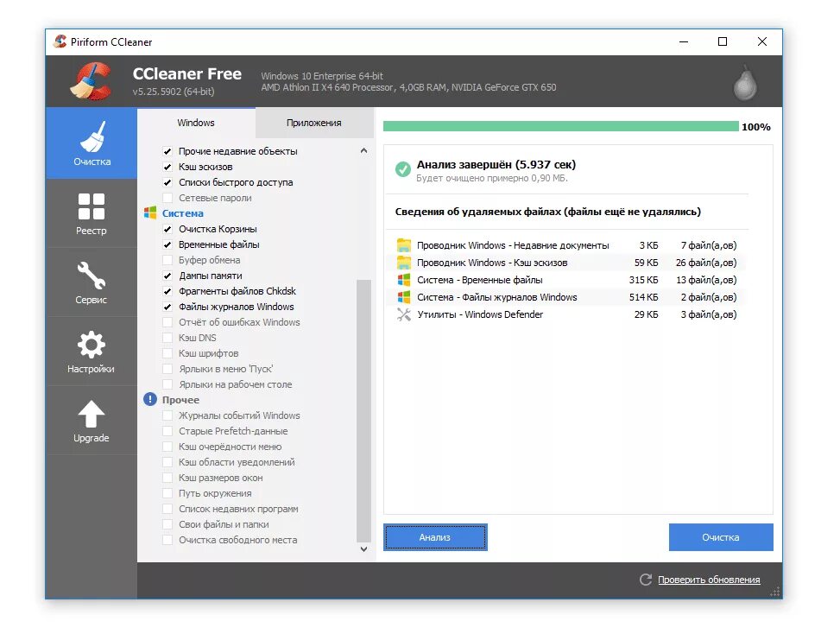Enable Кэш шрифтов checkbox

(167, 353)
